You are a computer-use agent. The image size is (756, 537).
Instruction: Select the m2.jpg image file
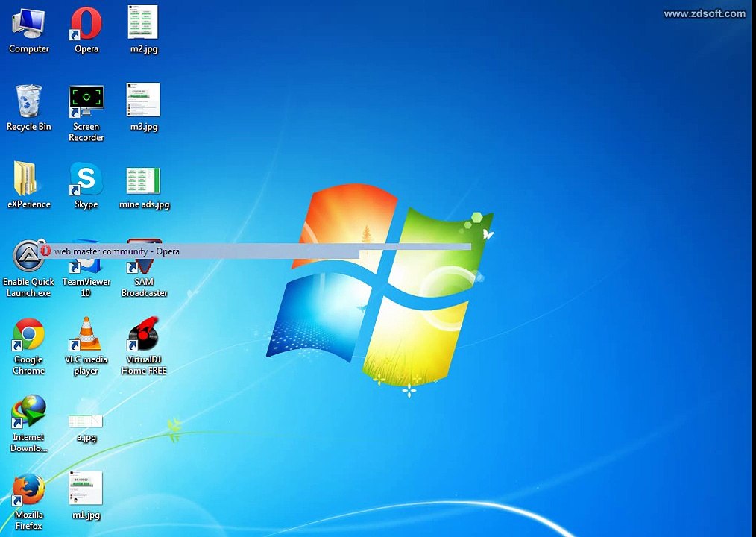(x=143, y=29)
